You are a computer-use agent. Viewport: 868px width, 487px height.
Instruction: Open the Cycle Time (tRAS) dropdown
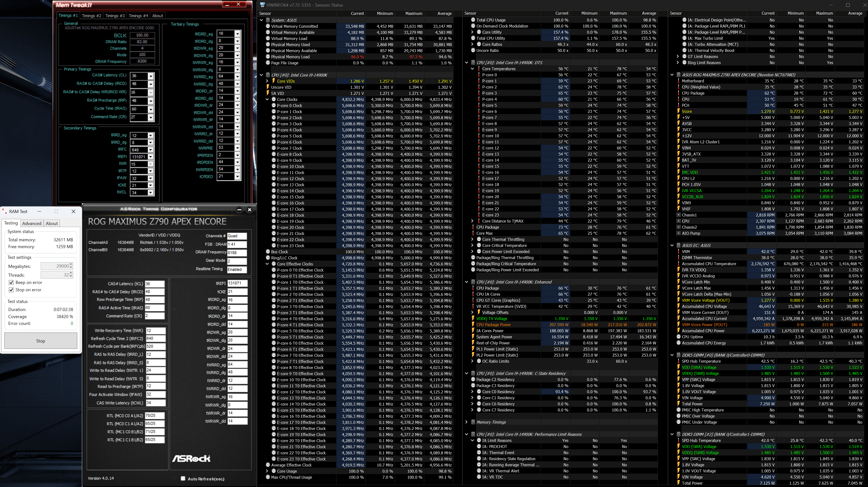pos(151,109)
